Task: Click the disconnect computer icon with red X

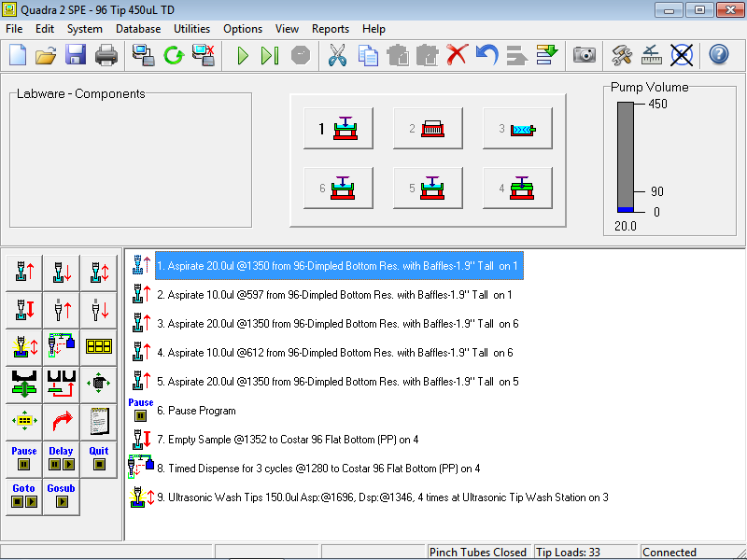Action: [x=204, y=55]
